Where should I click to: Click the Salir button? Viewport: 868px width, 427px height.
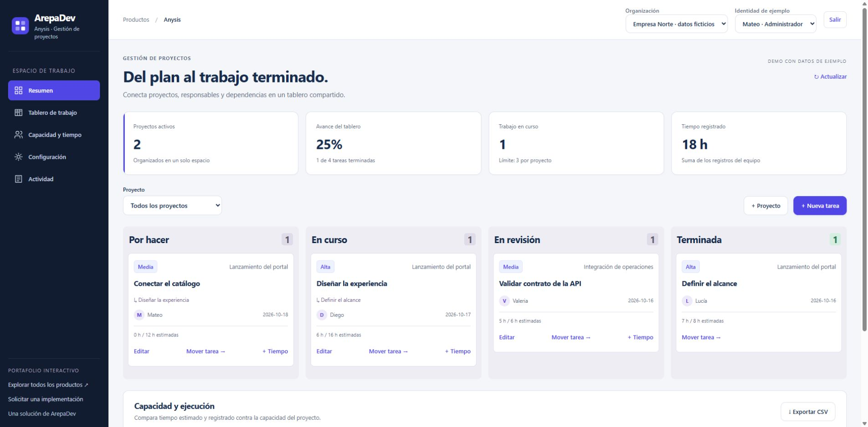point(835,20)
